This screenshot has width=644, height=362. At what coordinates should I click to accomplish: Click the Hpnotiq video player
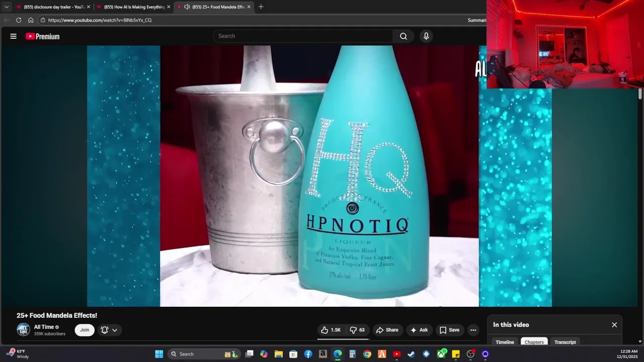click(x=319, y=176)
